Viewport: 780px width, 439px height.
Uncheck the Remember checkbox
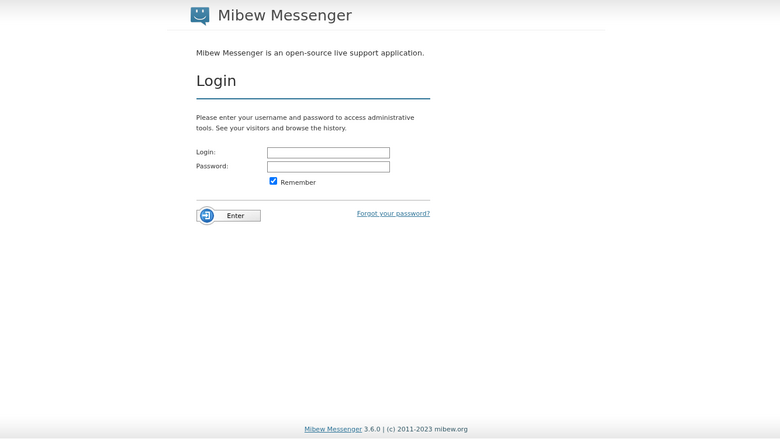[x=273, y=181]
